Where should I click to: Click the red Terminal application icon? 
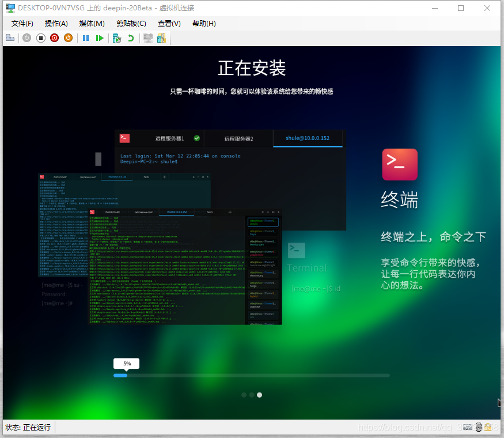400,165
